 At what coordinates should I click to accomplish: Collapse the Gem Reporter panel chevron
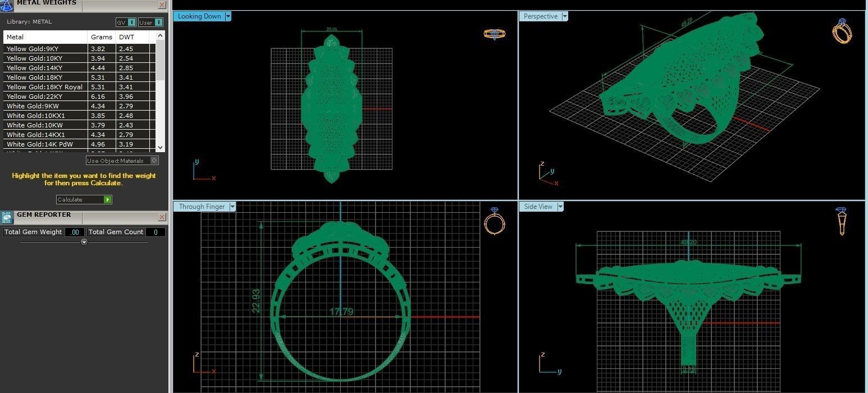[84, 242]
